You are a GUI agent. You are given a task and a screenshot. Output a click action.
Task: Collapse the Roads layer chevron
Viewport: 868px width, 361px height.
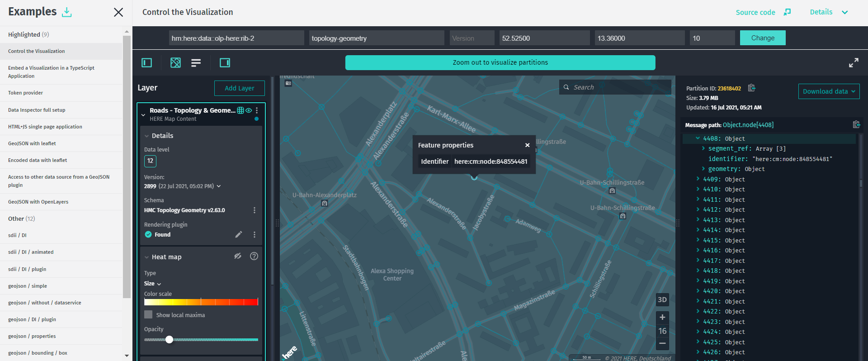click(x=143, y=115)
